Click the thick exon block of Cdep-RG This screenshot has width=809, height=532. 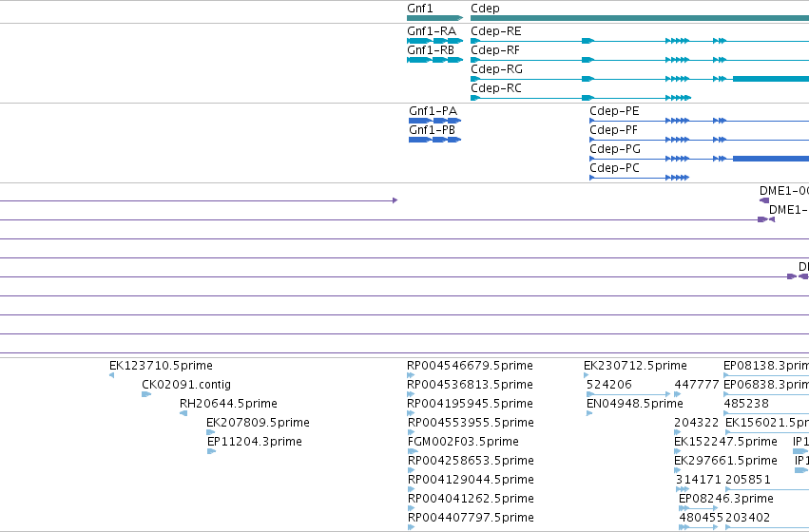pos(771,79)
